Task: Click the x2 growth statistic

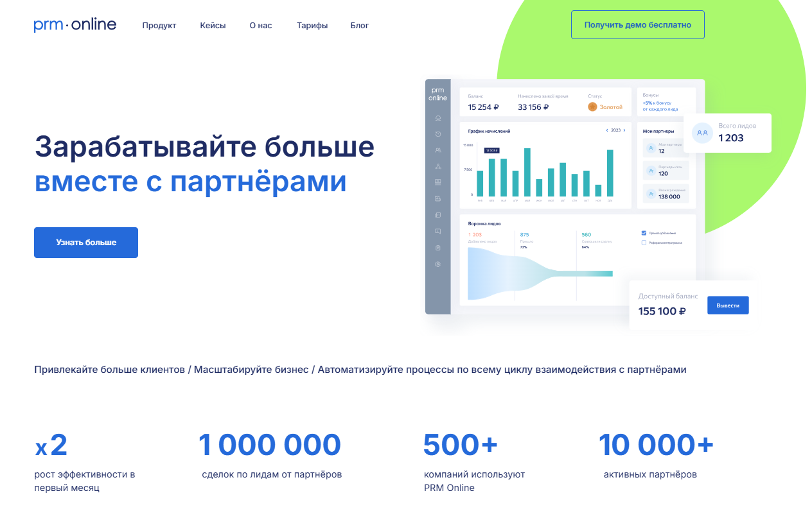Action: (x=51, y=445)
